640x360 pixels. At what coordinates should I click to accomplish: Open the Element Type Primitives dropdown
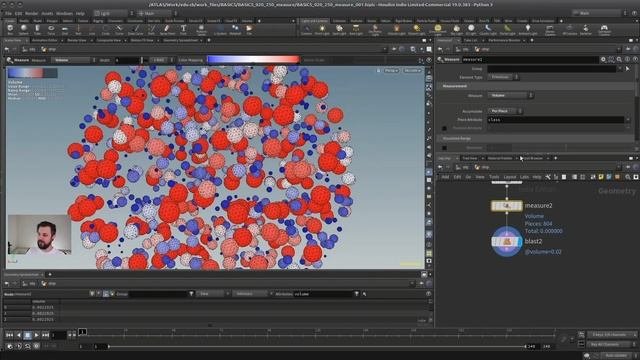click(503, 77)
